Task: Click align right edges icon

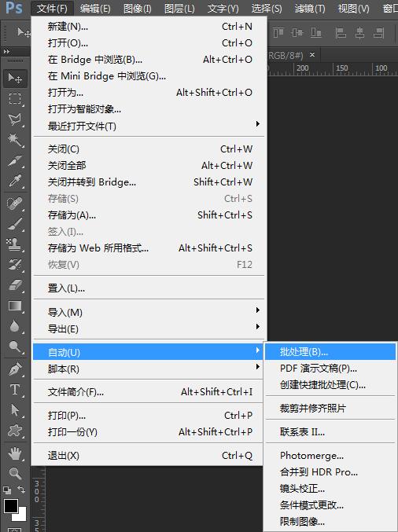Action: 378,33
